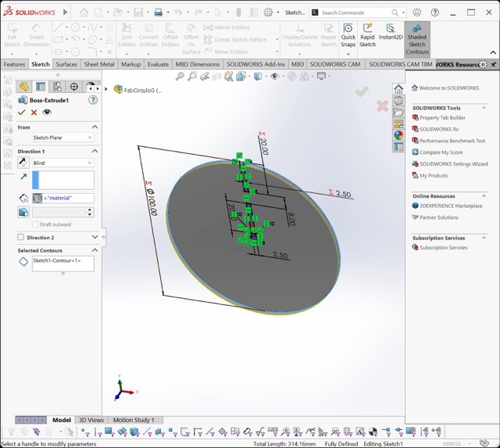
Task: Click the Trim Entities tool
Action: (127, 36)
